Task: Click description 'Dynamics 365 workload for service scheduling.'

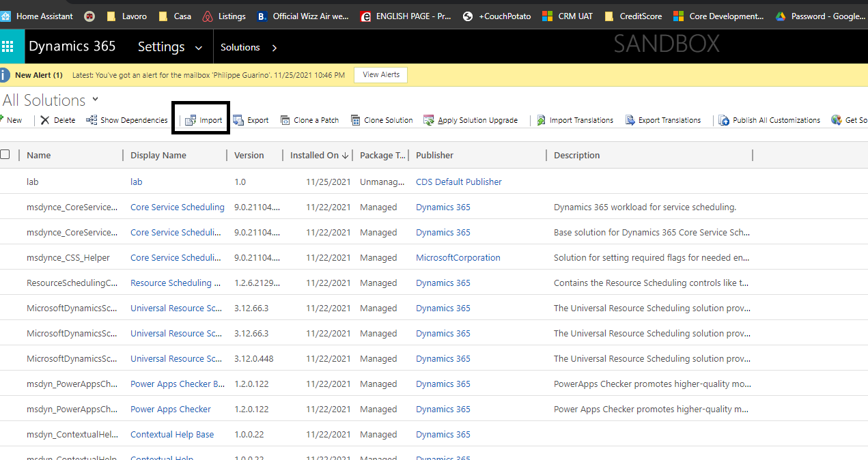Action: point(645,207)
